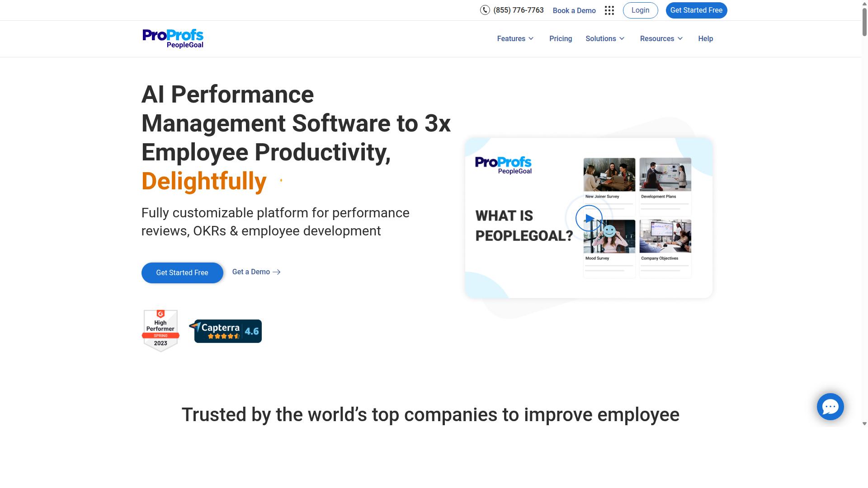868x488 pixels.
Task: Open the Resources menu label
Action: tap(657, 39)
